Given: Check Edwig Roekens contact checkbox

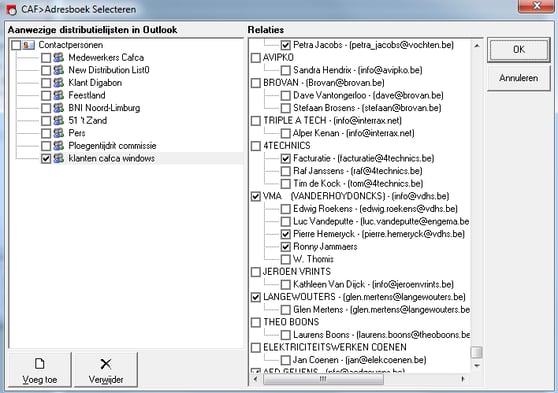Looking at the screenshot, I should click(x=285, y=209).
